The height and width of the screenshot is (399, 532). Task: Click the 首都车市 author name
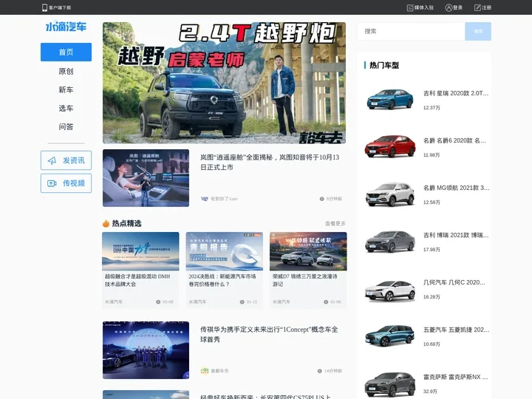(219, 371)
